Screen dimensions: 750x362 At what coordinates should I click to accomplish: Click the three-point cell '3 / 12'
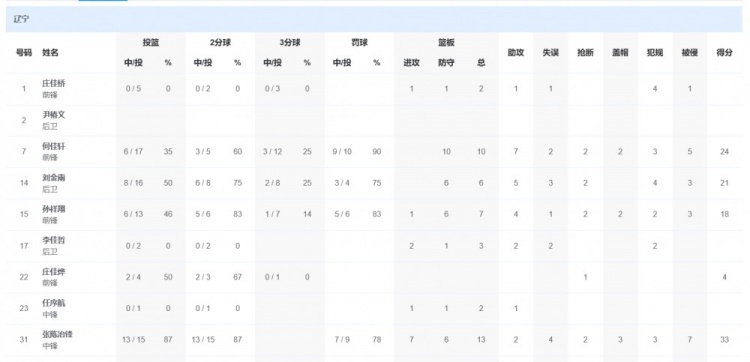pyautogui.click(x=273, y=152)
